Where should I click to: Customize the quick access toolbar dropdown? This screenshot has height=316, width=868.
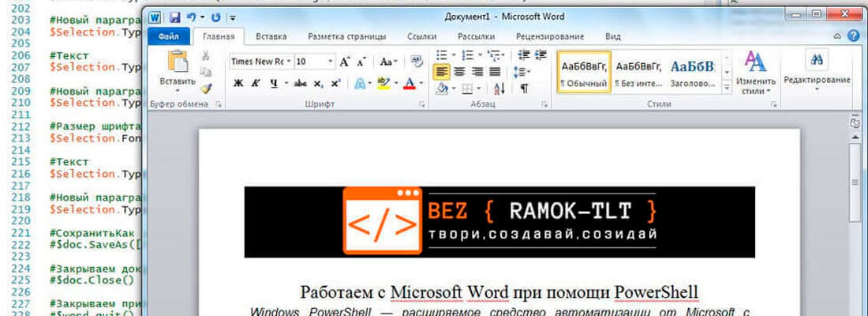point(233,17)
